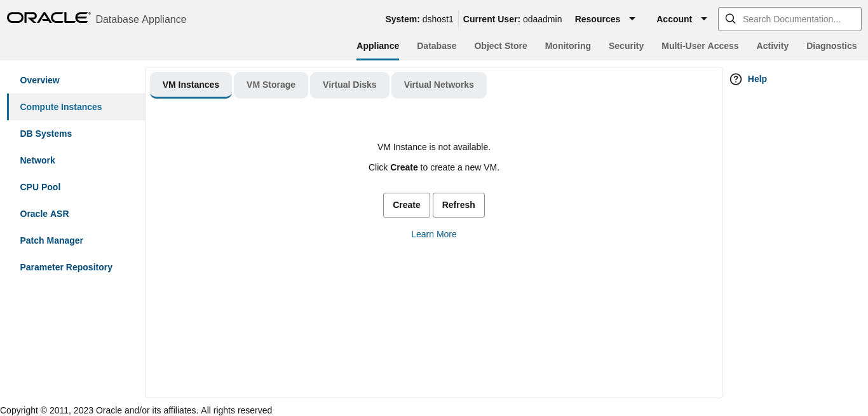Go to Compute Instances in the sidebar
868x416 pixels.
pyautogui.click(x=60, y=107)
